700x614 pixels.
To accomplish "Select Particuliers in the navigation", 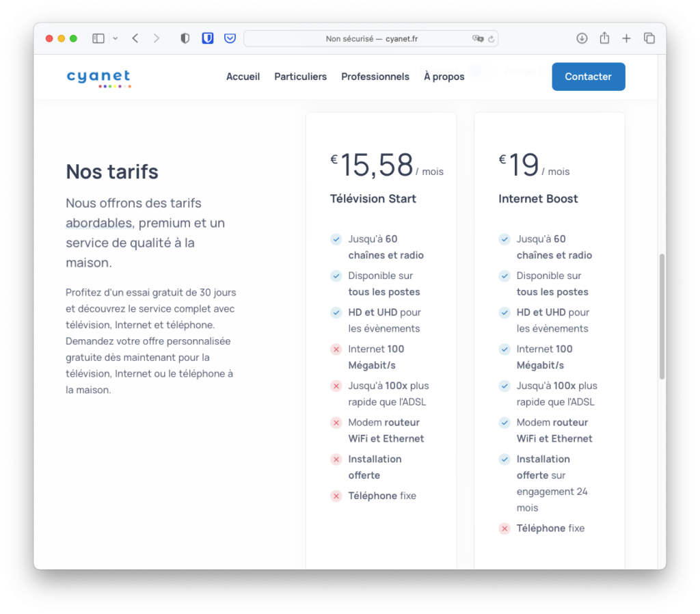I will click(300, 77).
